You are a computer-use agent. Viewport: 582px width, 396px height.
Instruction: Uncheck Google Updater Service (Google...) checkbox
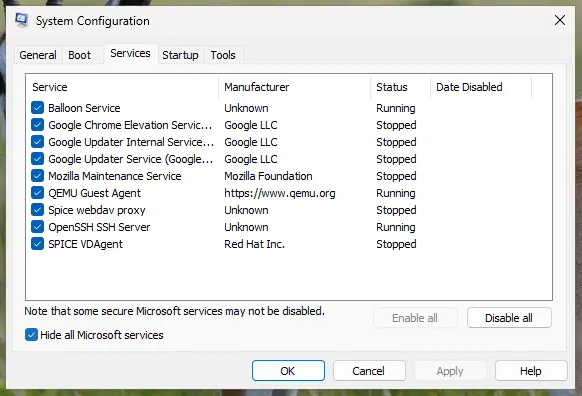tap(37, 159)
